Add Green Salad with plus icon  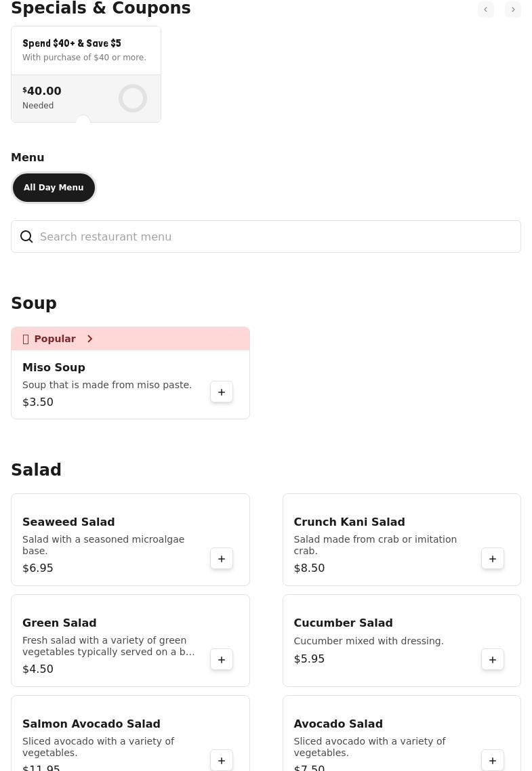pyautogui.click(x=222, y=660)
